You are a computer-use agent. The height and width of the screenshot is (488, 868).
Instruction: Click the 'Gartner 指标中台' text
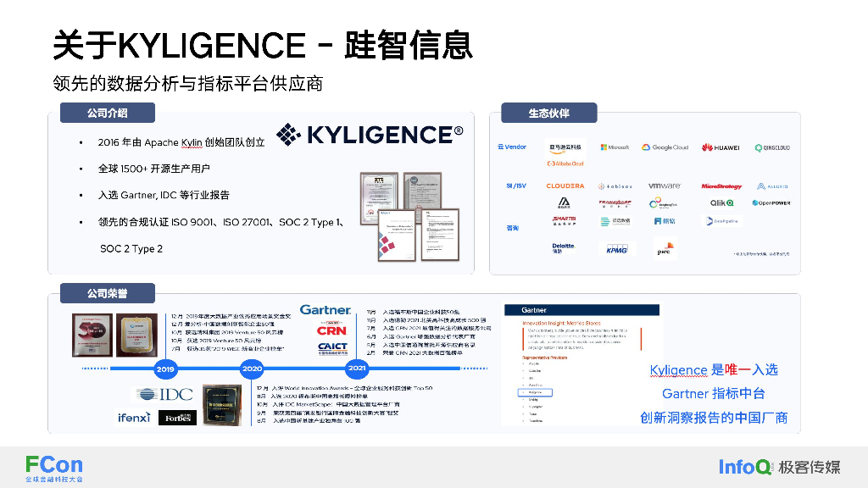(714, 393)
